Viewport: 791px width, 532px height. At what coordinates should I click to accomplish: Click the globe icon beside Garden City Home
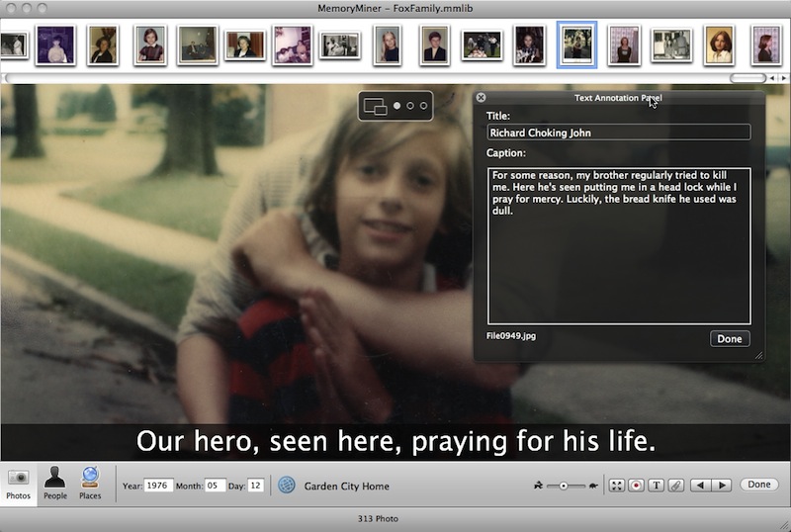click(287, 486)
